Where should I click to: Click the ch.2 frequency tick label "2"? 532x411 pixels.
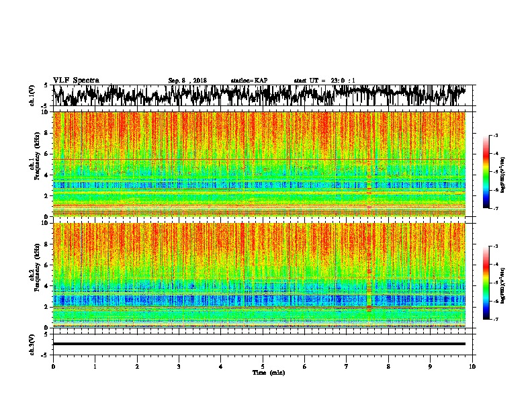46,307
